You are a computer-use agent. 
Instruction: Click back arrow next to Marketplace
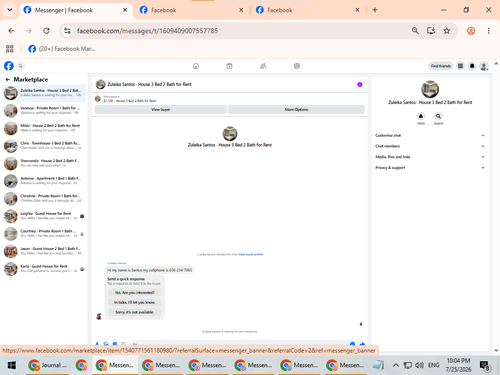(x=8, y=79)
